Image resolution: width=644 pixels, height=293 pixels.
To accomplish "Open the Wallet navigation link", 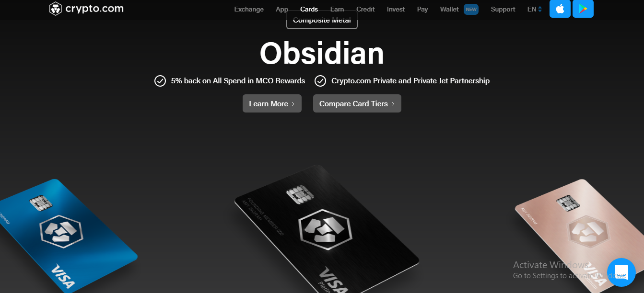I will 449,9.
